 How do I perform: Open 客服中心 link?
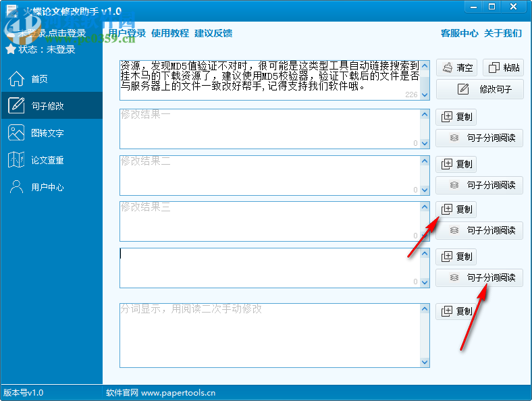pos(459,33)
